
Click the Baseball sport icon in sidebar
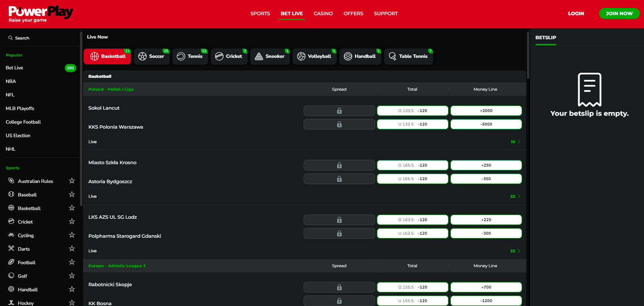point(11,194)
